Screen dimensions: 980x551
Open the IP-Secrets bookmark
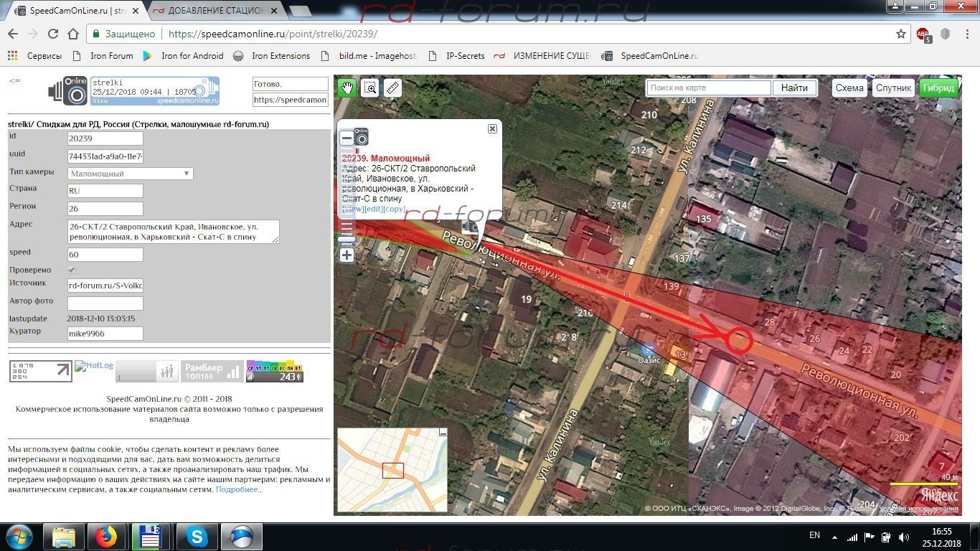456,56
